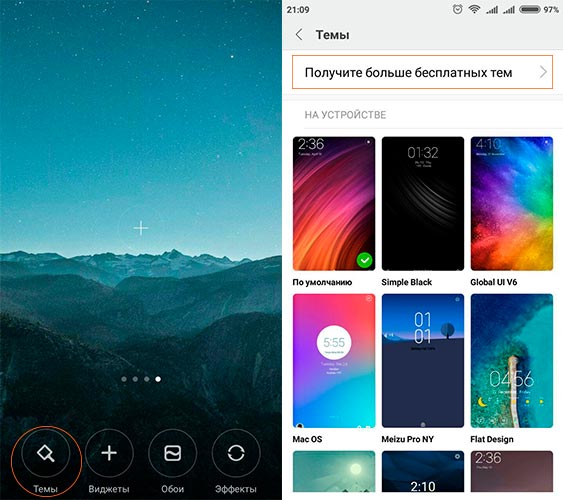The width and height of the screenshot is (563, 500).
Task: Switch to the third home screen page dot
Action: point(146,379)
